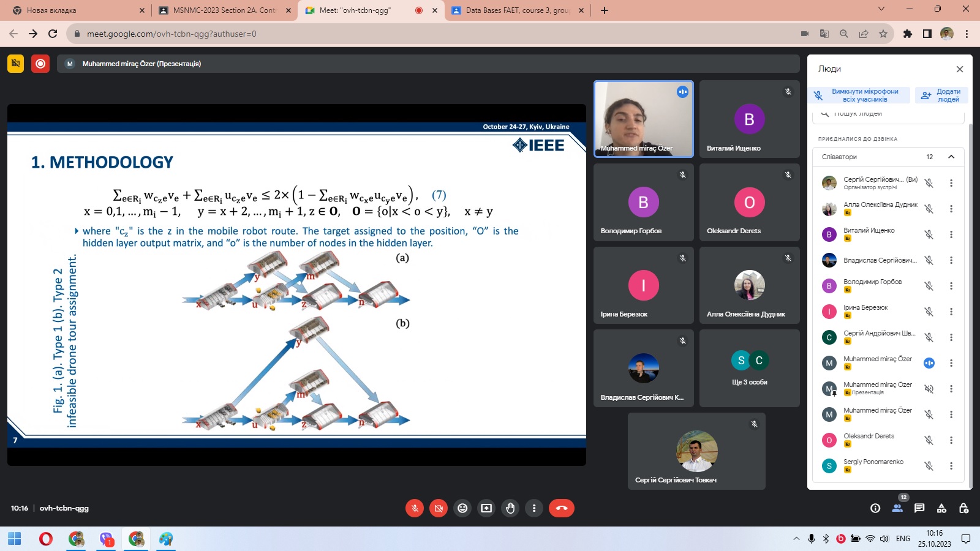Open the chat panel icon
This screenshot has width=980, height=551.
pos(919,508)
